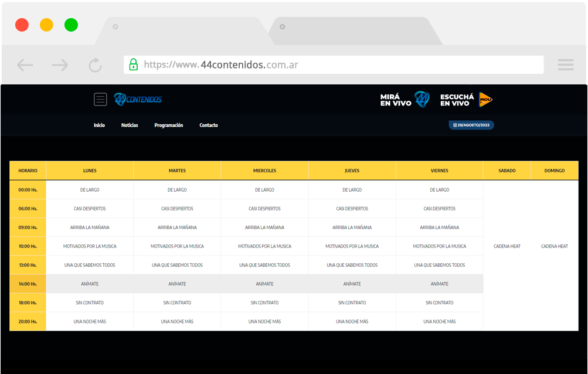588x374 pixels.
Task: Open the site hamburger menu icon
Action: coord(100,100)
